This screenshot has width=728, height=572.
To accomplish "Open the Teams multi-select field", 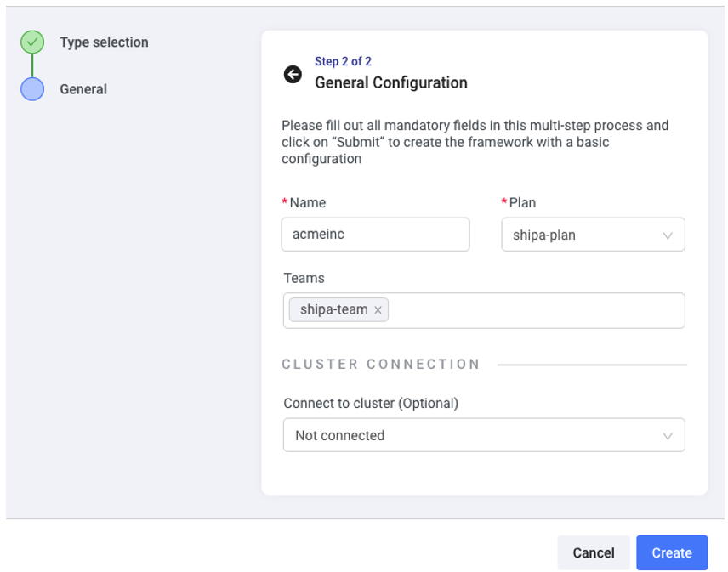I will click(536, 311).
